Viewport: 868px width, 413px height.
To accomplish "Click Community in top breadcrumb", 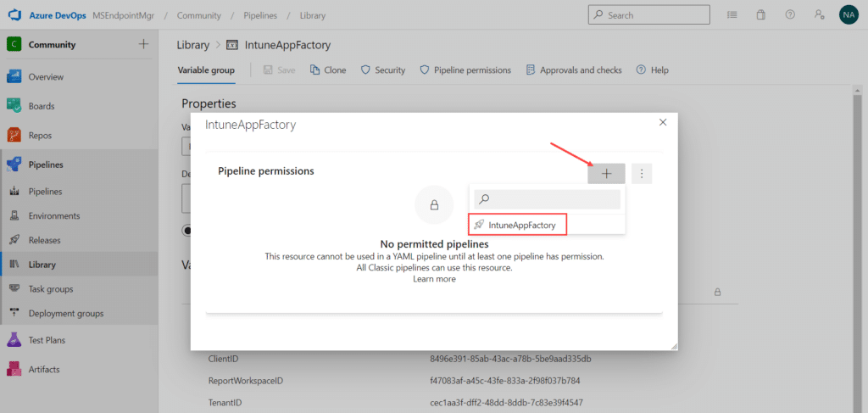I will pos(198,15).
